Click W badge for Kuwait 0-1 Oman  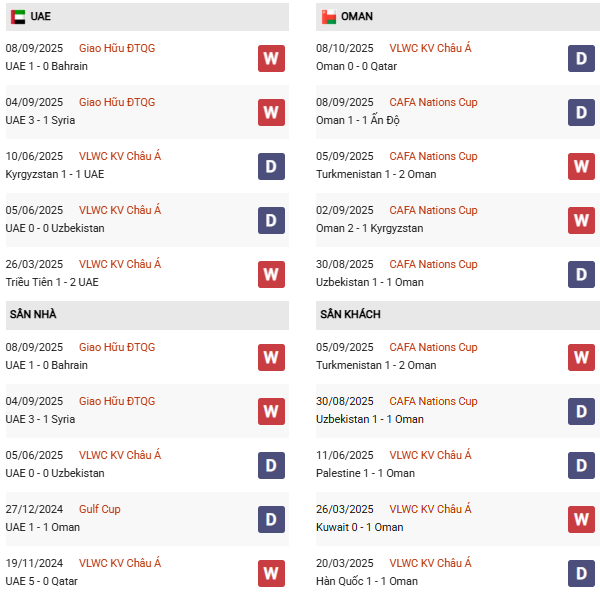pyautogui.click(x=582, y=519)
